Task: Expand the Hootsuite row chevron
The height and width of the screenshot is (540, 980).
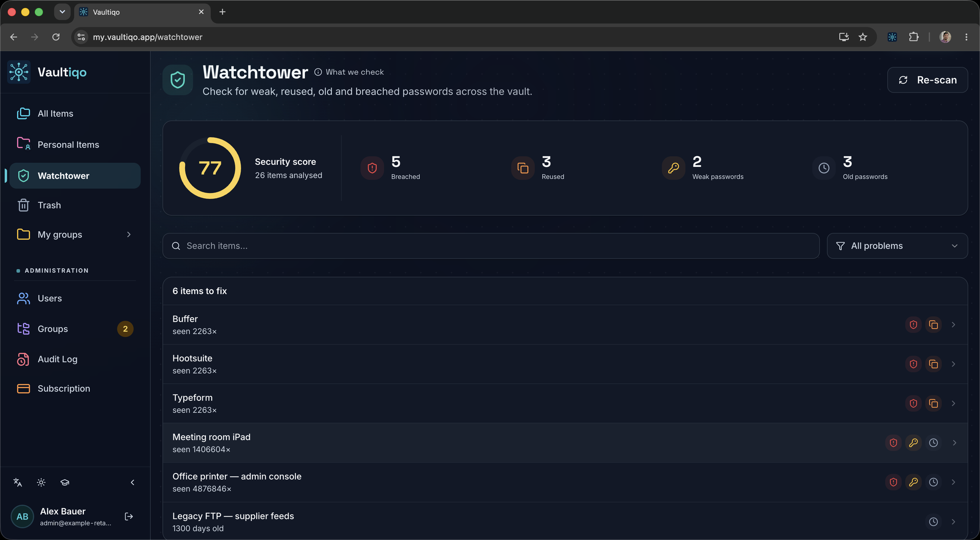Action: coord(954,364)
